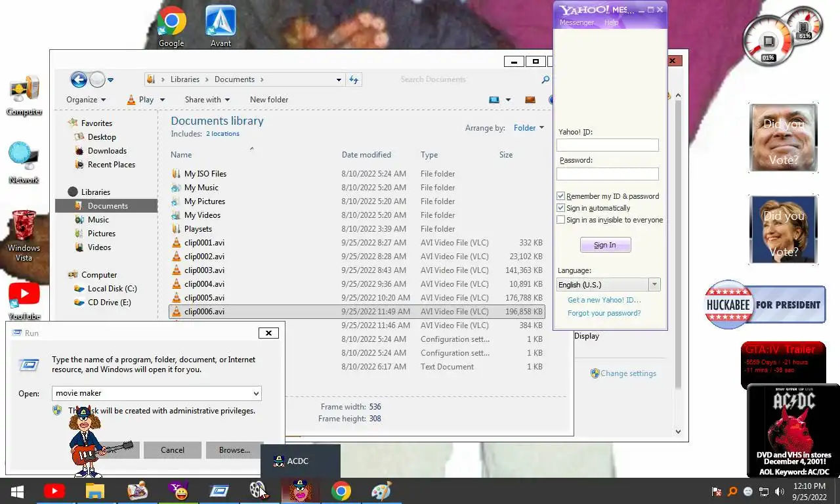Open the Google Chrome desktop shortcut
Image resolution: width=840 pixels, height=504 pixels.
pos(171,27)
